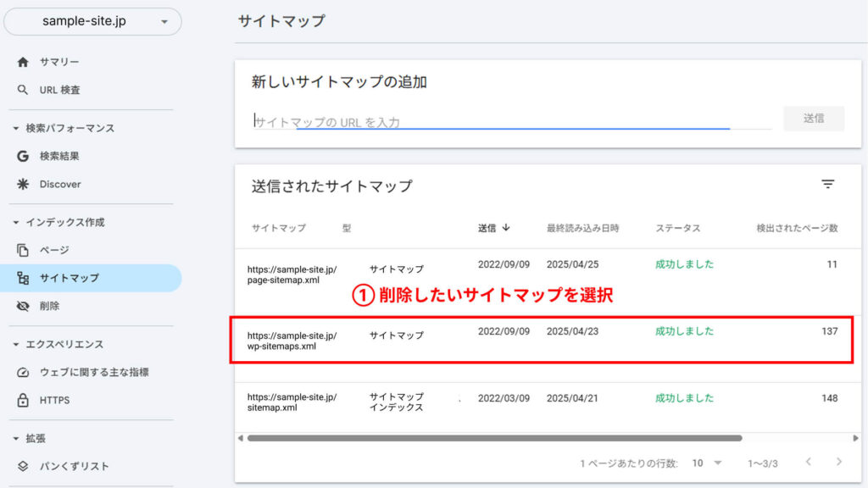Select the wp-sitemaps.xml sitemap row
This screenshot has width=868, height=488.
pos(542,341)
